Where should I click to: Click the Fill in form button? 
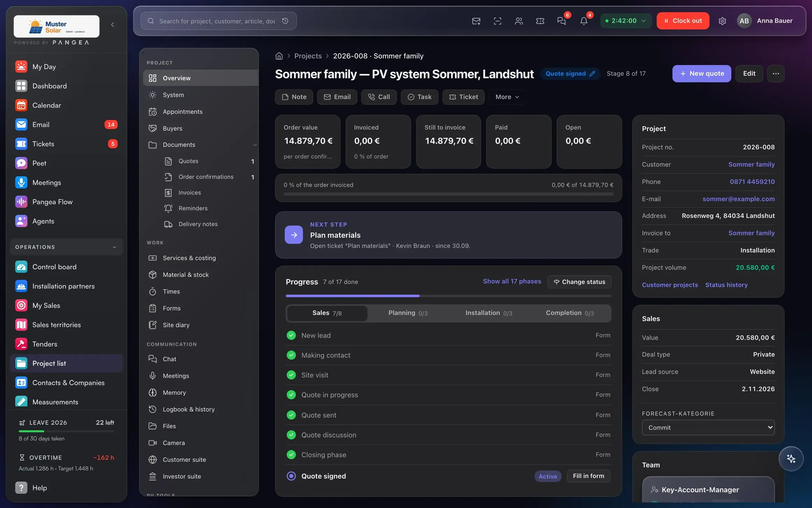588,476
